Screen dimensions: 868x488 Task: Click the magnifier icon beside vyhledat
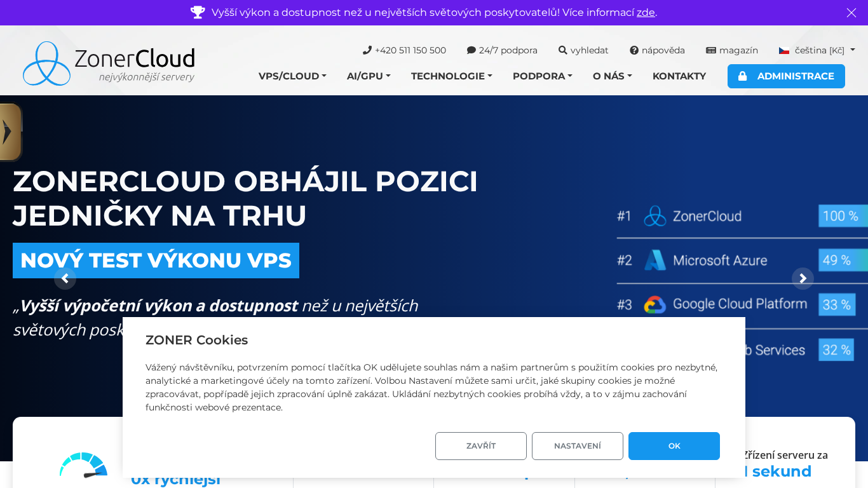[x=563, y=50]
